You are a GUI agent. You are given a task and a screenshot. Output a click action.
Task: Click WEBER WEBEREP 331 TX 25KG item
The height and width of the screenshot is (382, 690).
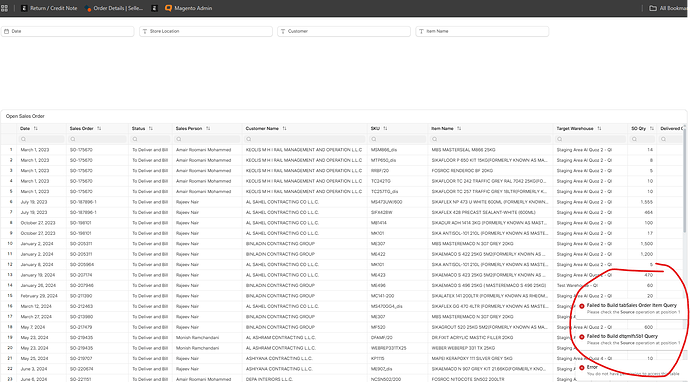[x=463, y=348]
